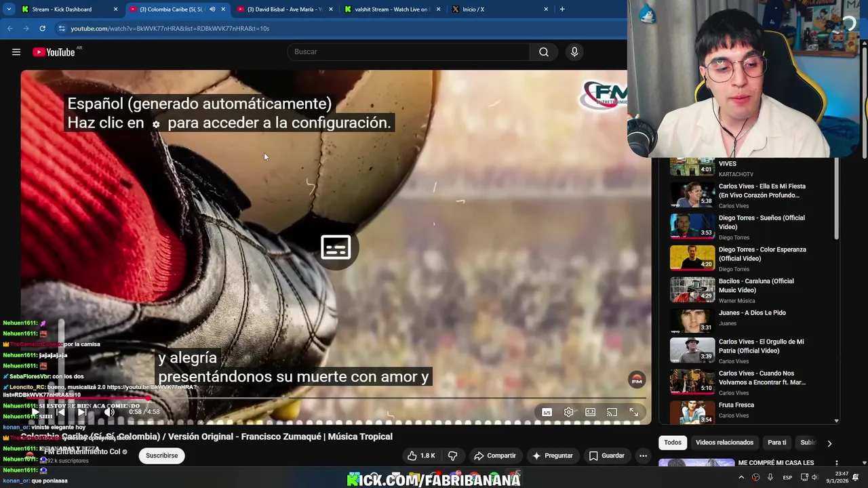Open the Fruta Fresca video
Screen dimensions: 868x488
(x=749, y=411)
